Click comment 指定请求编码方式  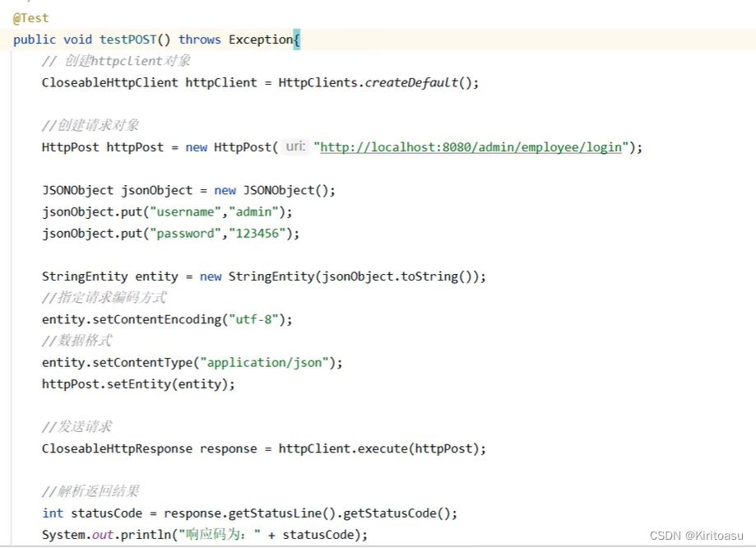click(104, 298)
